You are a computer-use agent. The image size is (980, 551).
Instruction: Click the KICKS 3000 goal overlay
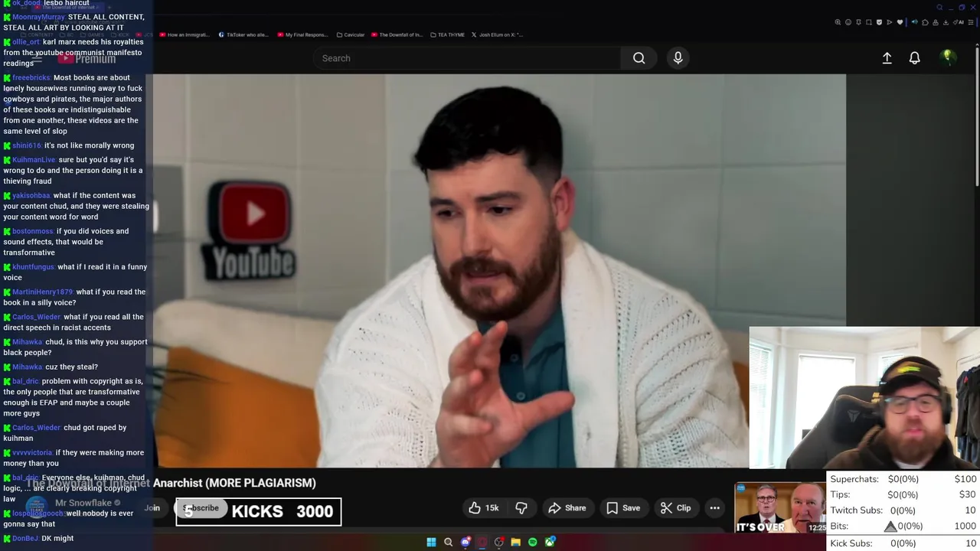coord(259,512)
